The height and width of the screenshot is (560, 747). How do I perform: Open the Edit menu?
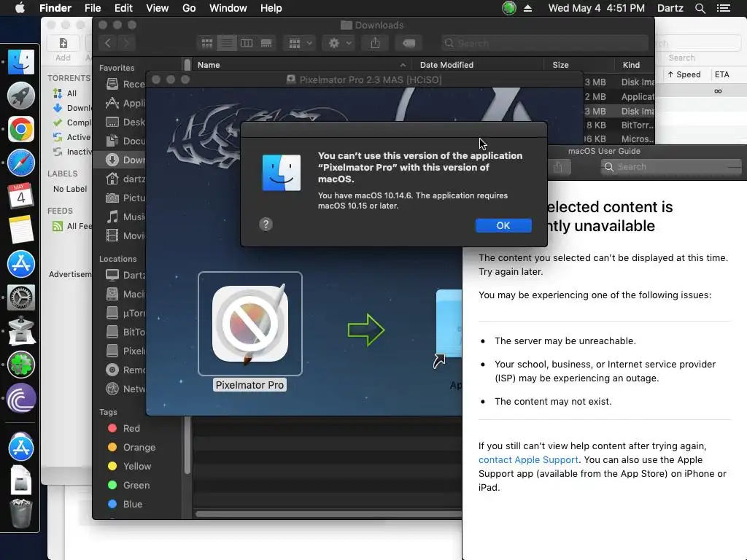[123, 8]
